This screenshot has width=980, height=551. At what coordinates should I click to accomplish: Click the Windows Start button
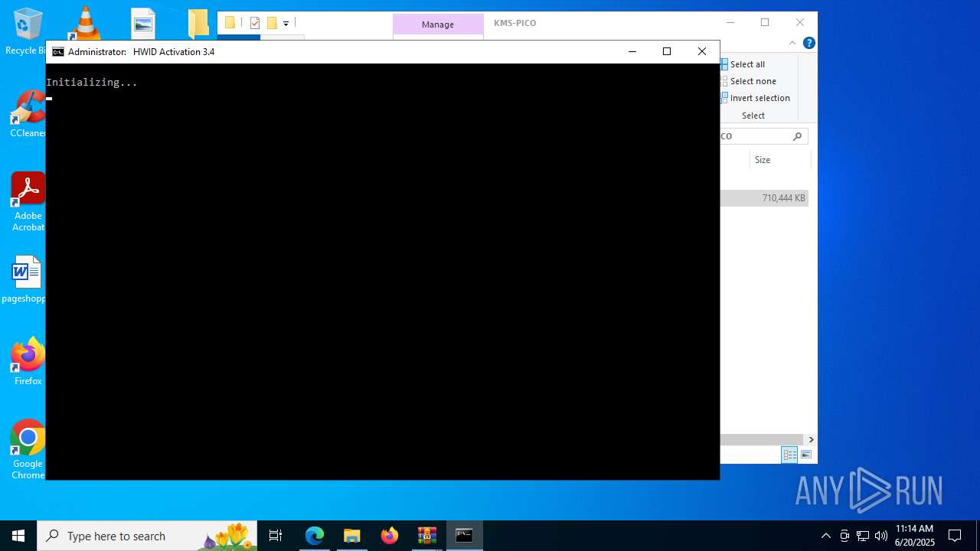click(x=18, y=536)
